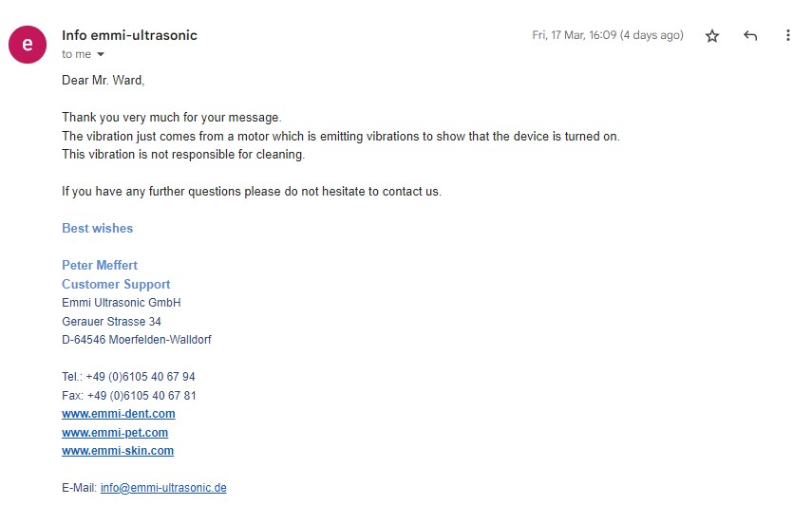The height and width of the screenshot is (505, 812).
Task: Click the Best wishes closing text
Action: [98, 228]
